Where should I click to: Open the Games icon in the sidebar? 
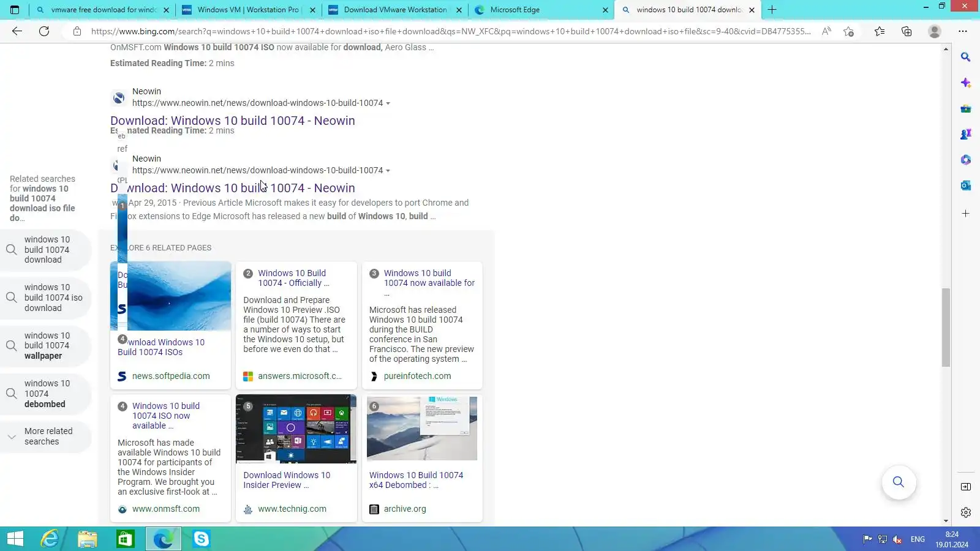pyautogui.click(x=966, y=134)
